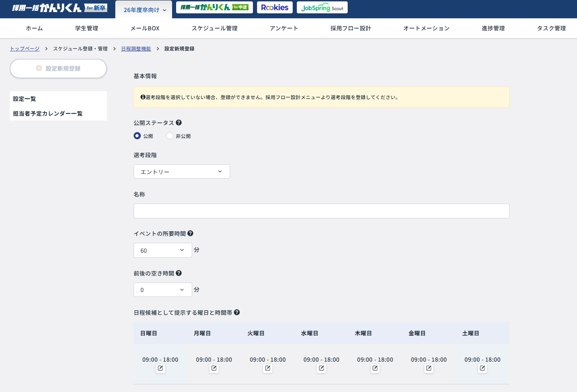Open 担当者予定カレンダー一覧 in the sidebar
The height and width of the screenshot is (392, 577).
(48, 113)
